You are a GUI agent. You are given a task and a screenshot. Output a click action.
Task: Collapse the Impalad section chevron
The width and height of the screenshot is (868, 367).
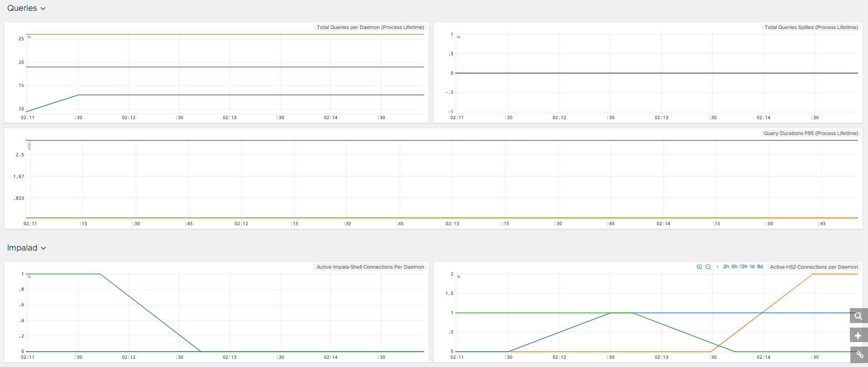coord(43,248)
